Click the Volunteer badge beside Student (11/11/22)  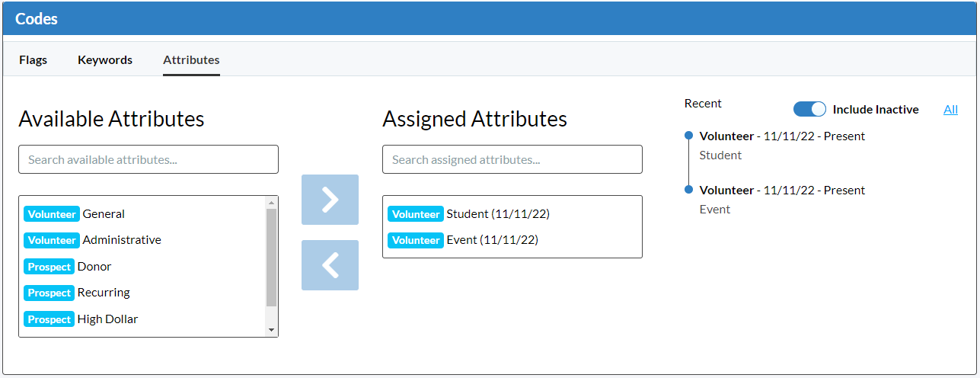pos(416,214)
